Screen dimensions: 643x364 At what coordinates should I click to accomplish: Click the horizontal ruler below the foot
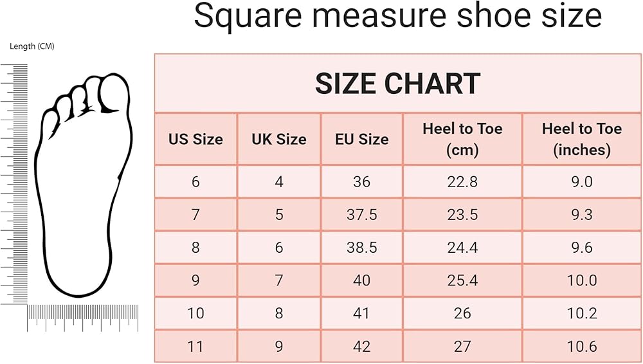pos(82,317)
